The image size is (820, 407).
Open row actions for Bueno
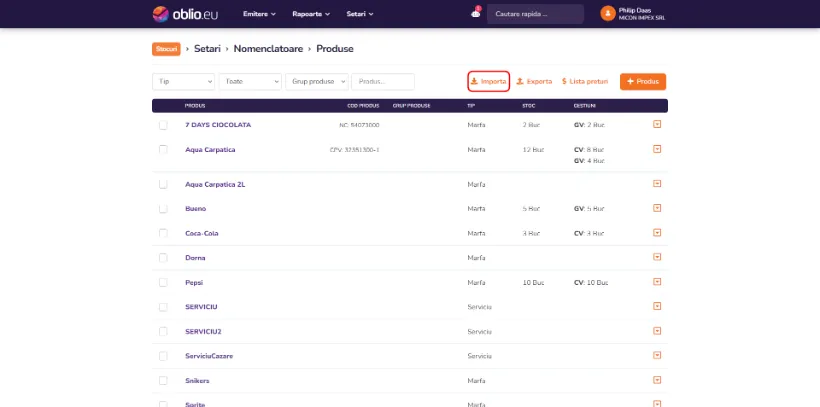click(657, 208)
